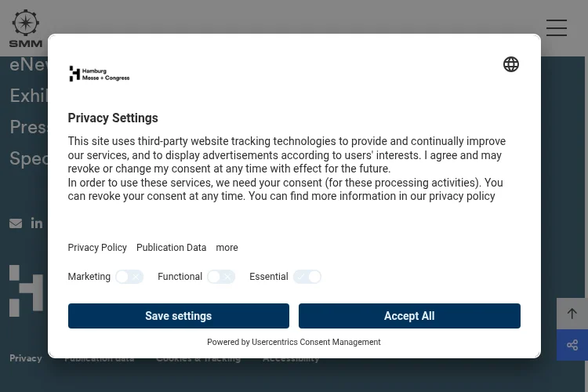The width and height of the screenshot is (588, 392).
Task: Open the Publication Data link
Action: (x=172, y=248)
